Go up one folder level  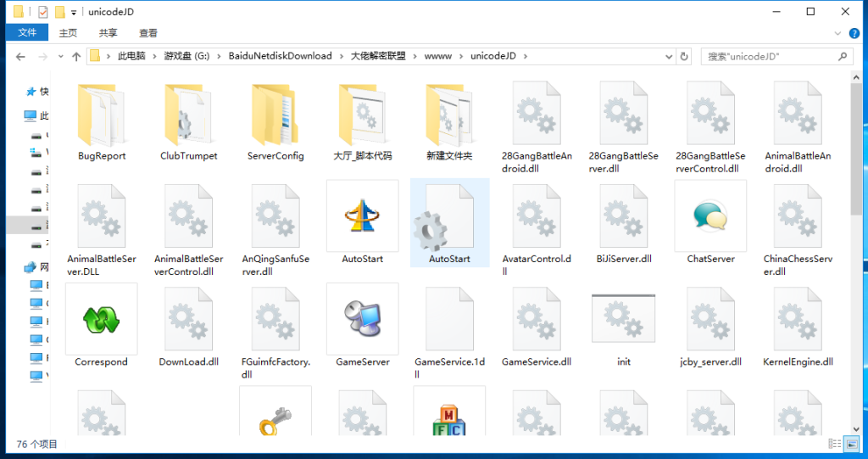click(76, 57)
